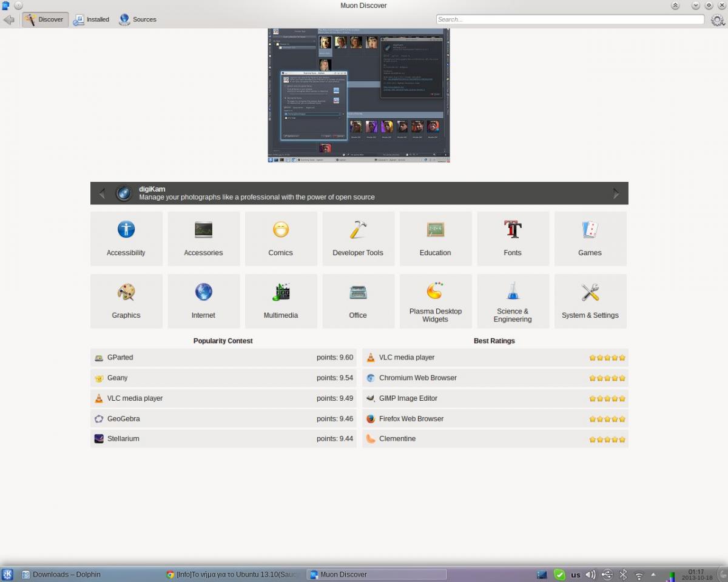Open the Fonts category
Screen dimensions: 728x582
pyautogui.click(x=513, y=238)
